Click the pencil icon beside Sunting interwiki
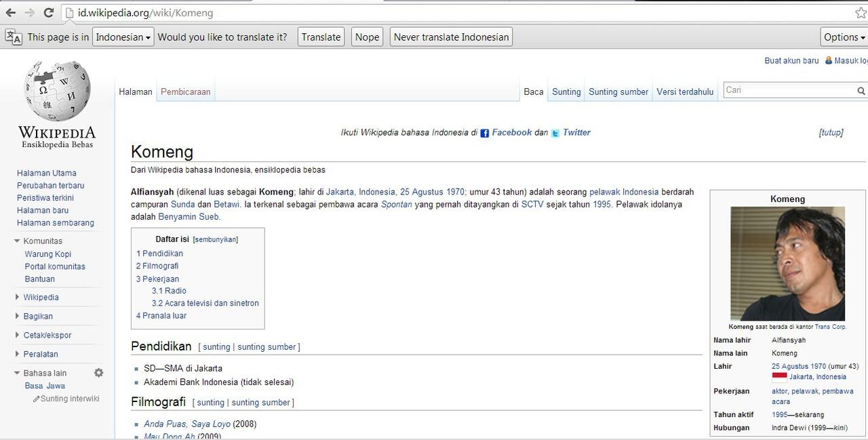The width and height of the screenshot is (868, 440). coord(37,399)
